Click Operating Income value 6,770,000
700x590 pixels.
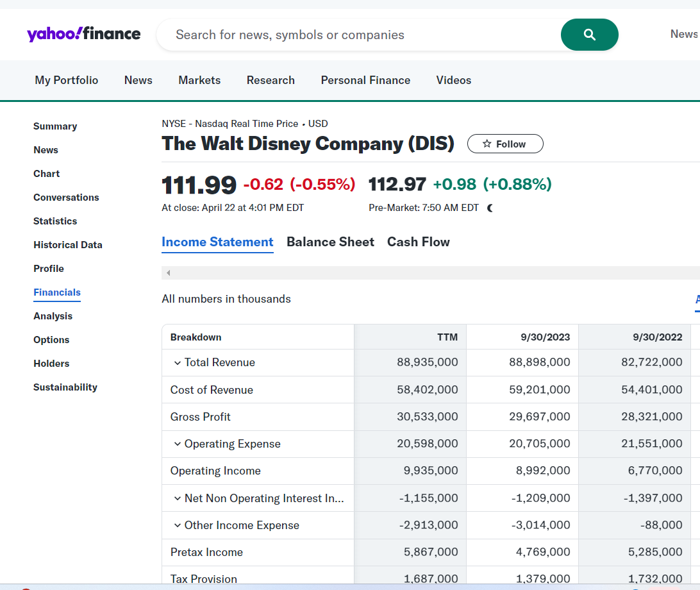point(655,471)
